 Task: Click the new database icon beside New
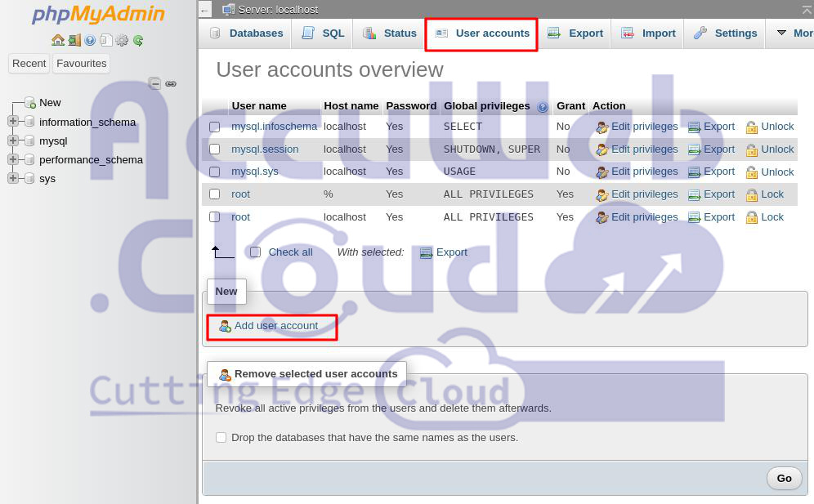point(30,103)
